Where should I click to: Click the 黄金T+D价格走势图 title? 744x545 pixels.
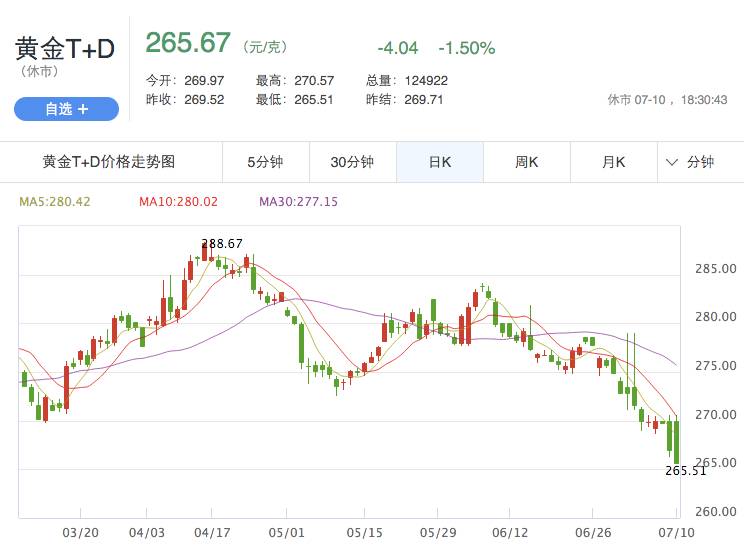[x=109, y=162]
